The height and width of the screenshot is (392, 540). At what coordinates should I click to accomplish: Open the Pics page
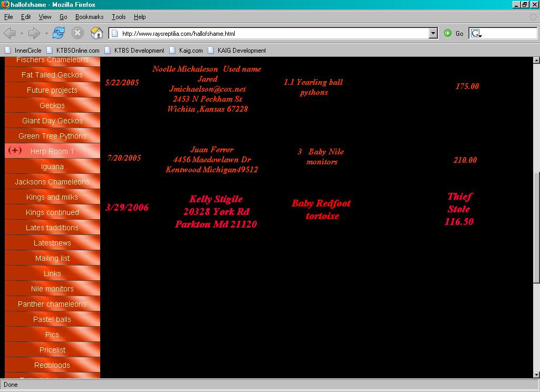[52, 335]
